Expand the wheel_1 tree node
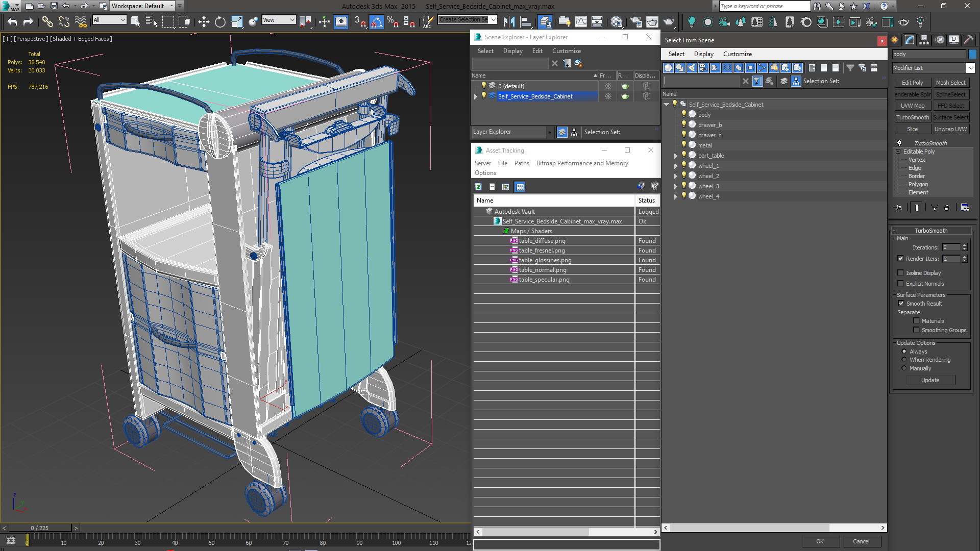This screenshot has width=980, height=551. (675, 166)
